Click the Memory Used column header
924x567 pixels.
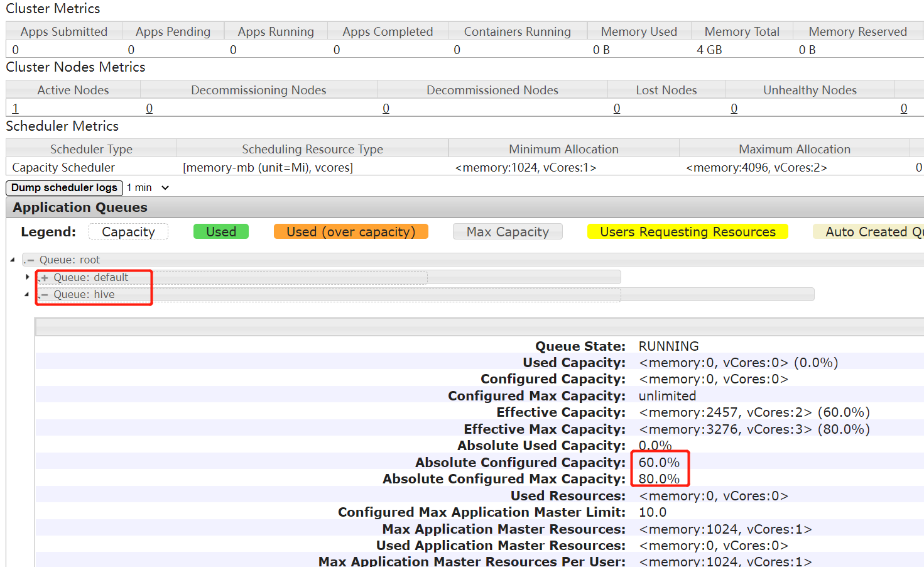point(639,31)
